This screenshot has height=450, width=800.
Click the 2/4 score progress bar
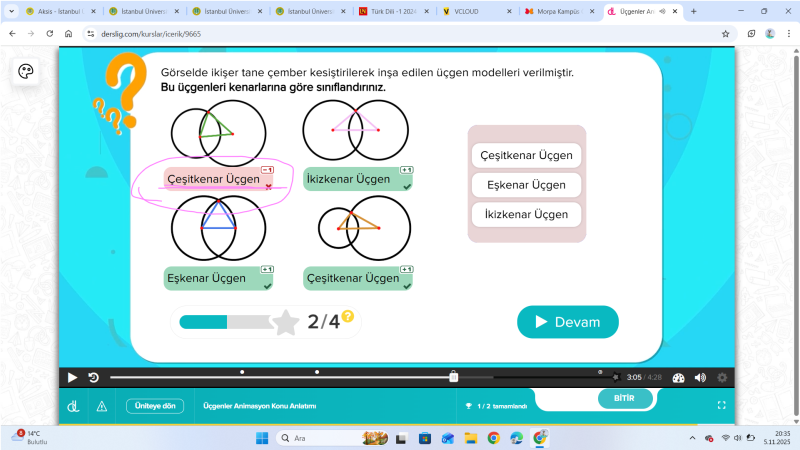[227, 322]
